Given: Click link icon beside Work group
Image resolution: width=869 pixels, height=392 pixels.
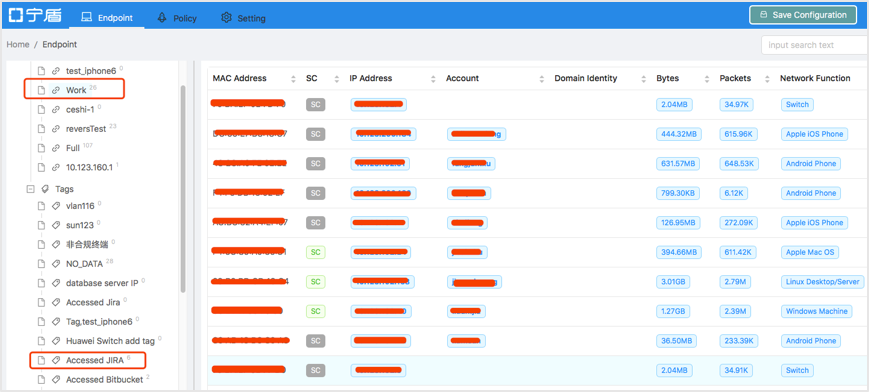Looking at the screenshot, I should tap(55, 90).
